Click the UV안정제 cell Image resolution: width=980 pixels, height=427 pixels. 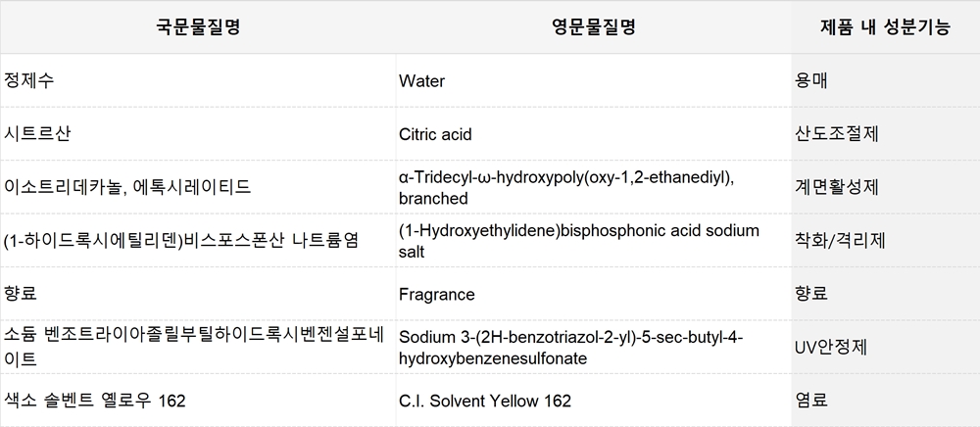[x=886, y=347]
